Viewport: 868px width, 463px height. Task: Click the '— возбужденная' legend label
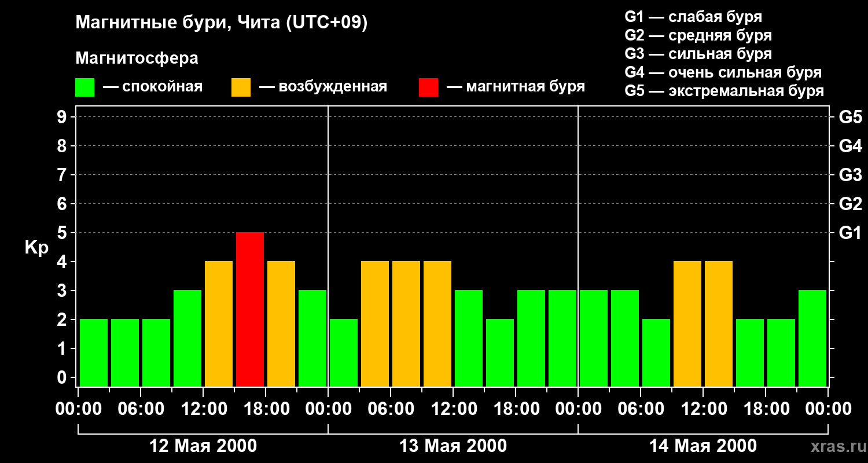pyautogui.click(x=323, y=87)
